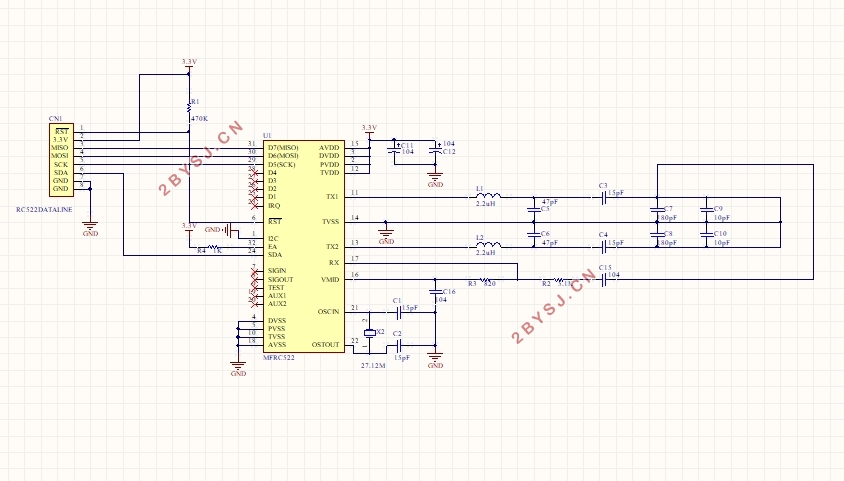Select the RX pin label on U1
Viewport: 844px width, 481px height.
334,263
